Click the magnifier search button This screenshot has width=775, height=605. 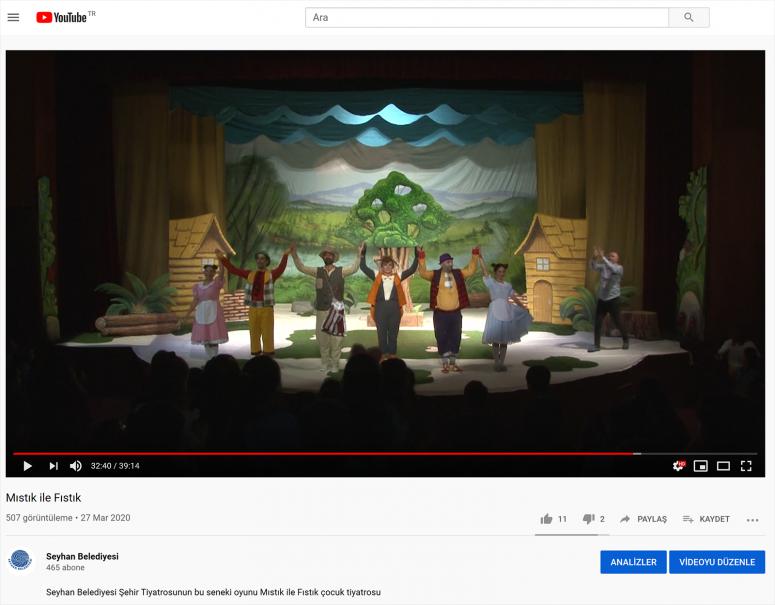(x=689, y=17)
